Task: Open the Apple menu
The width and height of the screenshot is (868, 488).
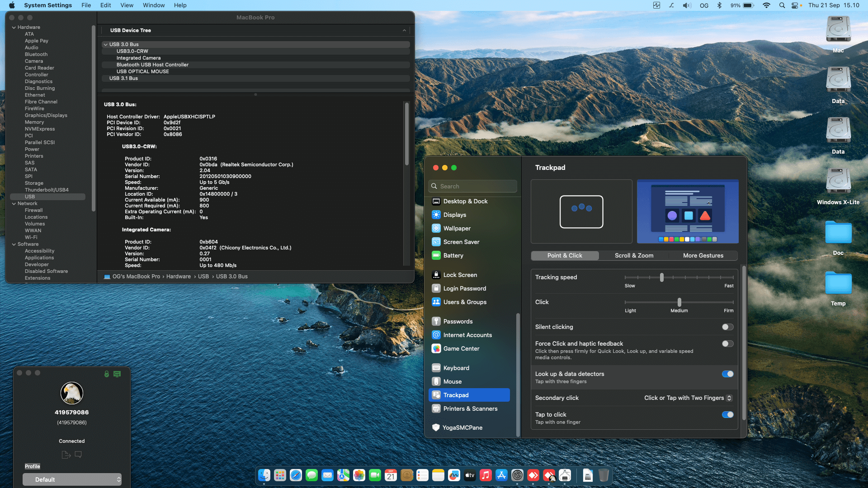Action: (12, 5)
